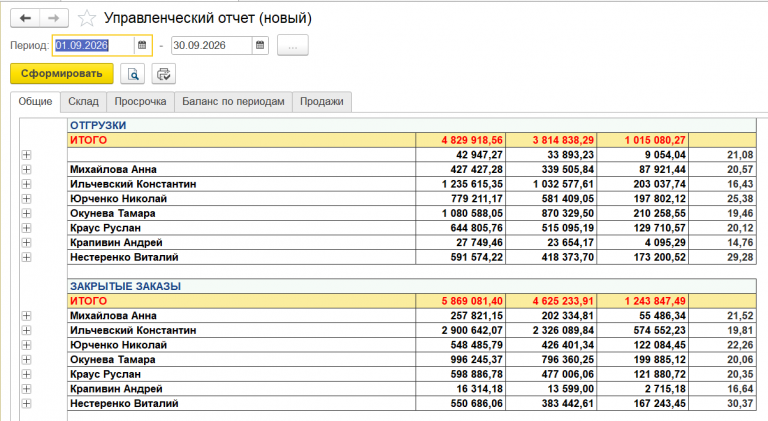Screen dimensions: 768x421
Task: Expand Юрченко Николай row in ЗАКРЫТЫЕ ЗАКАЗЫ
Action: [26, 345]
